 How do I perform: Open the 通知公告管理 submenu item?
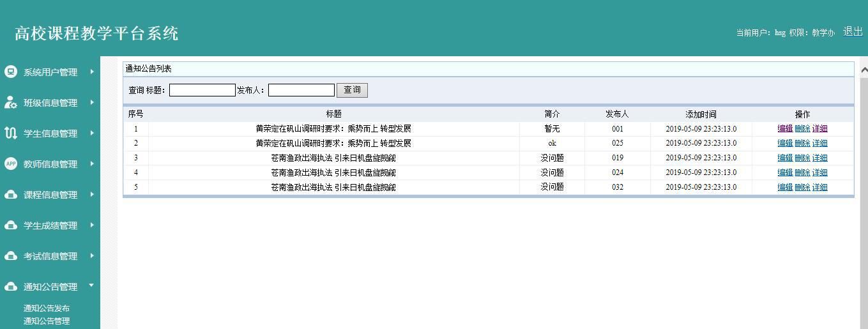(47, 321)
